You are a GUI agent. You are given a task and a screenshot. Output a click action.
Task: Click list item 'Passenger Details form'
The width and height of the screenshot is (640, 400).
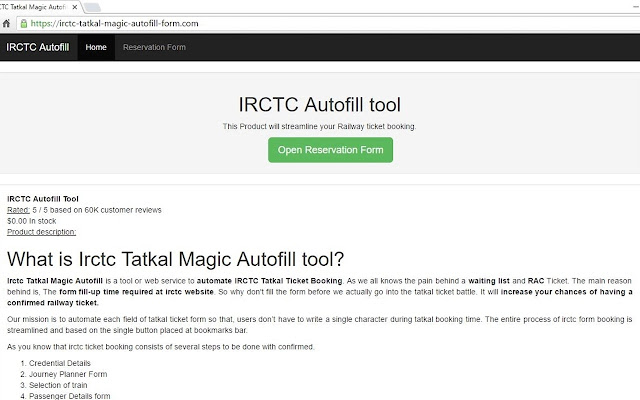pos(70,396)
